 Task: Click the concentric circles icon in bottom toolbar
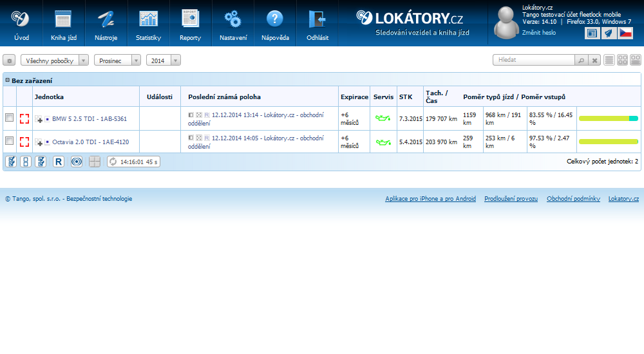[76, 162]
